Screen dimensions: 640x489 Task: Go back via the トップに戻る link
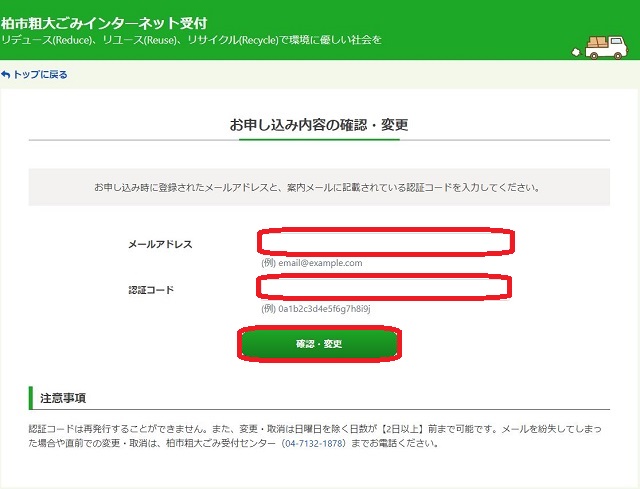(x=34, y=75)
